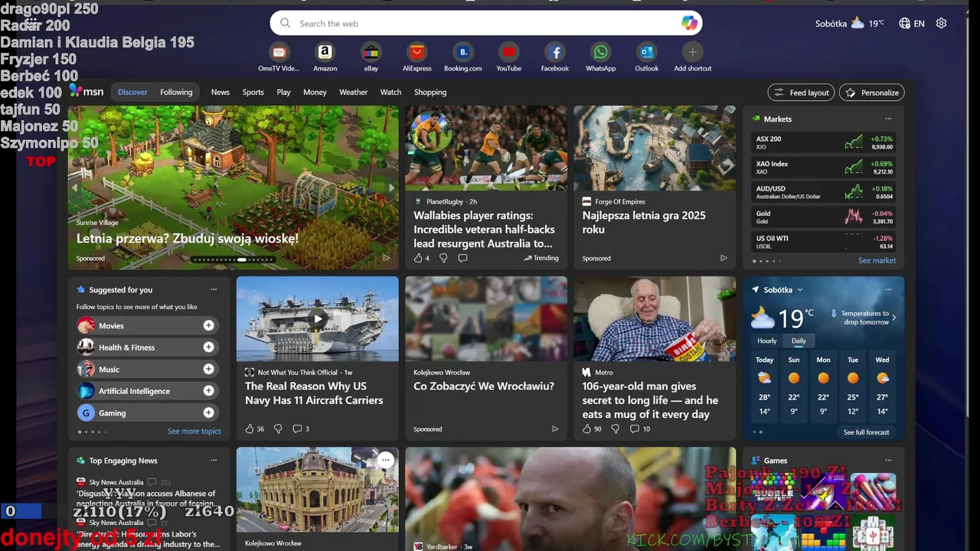Open Markets card more options menu
The image size is (980, 551).
click(888, 119)
